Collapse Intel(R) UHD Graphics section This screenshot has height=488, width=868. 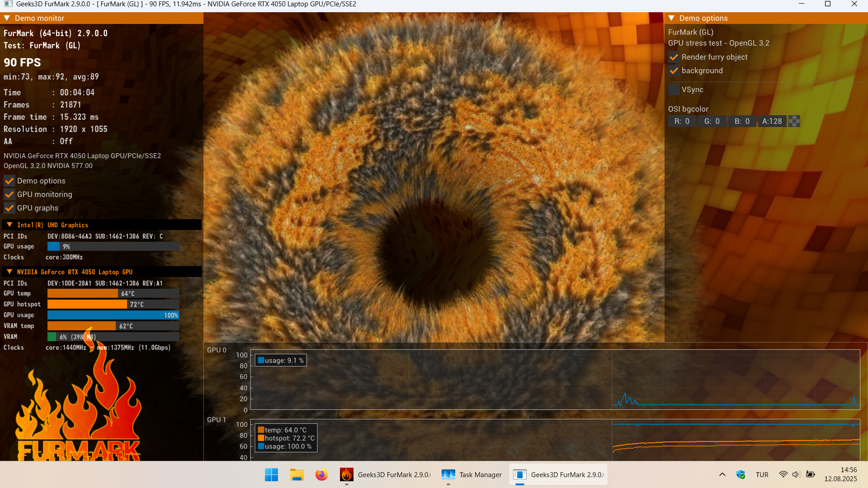click(9, 225)
